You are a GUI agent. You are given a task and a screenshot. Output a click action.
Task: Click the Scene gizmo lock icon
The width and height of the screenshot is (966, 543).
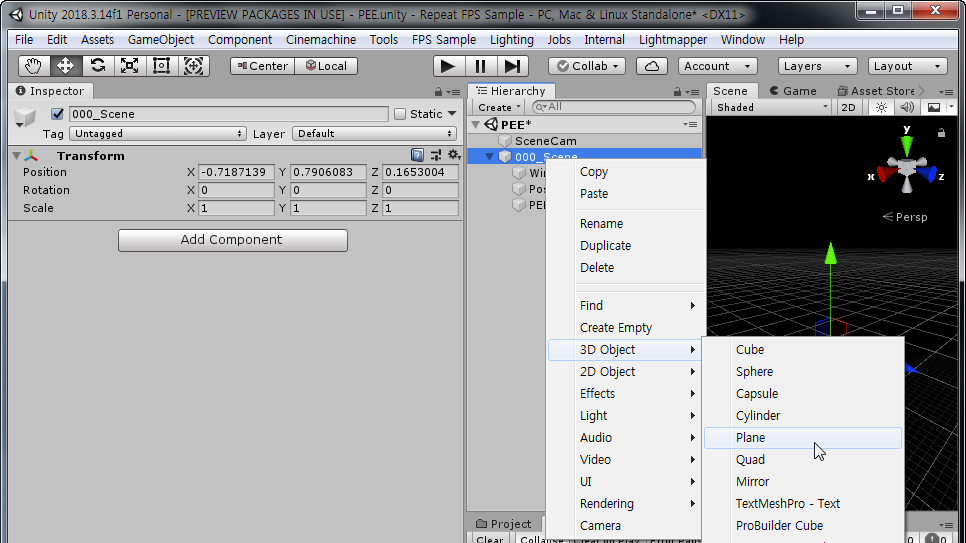click(941, 133)
